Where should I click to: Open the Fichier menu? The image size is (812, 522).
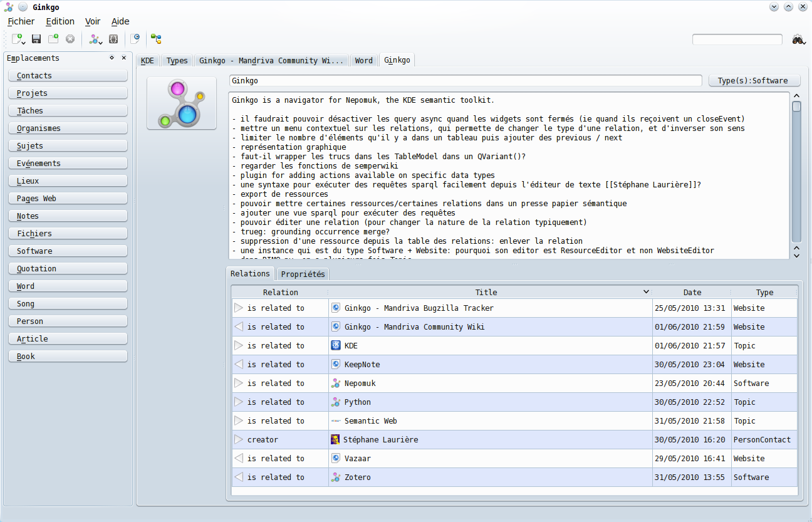pyautogui.click(x=21, y=21)
